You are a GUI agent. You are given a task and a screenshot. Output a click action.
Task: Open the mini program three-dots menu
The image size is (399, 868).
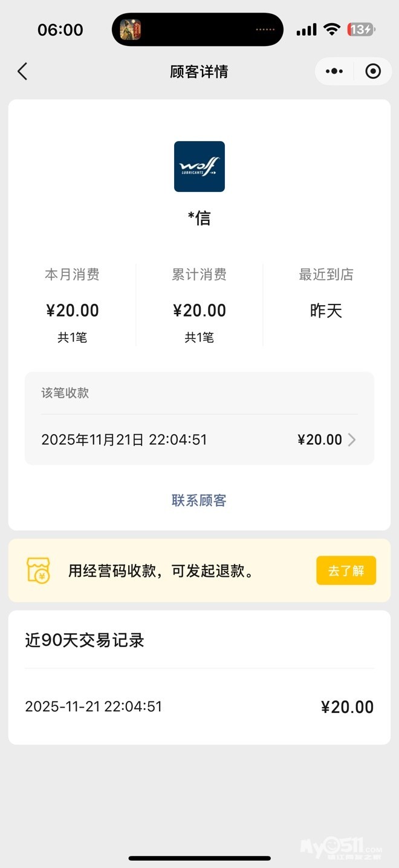[x=334, y=71]
